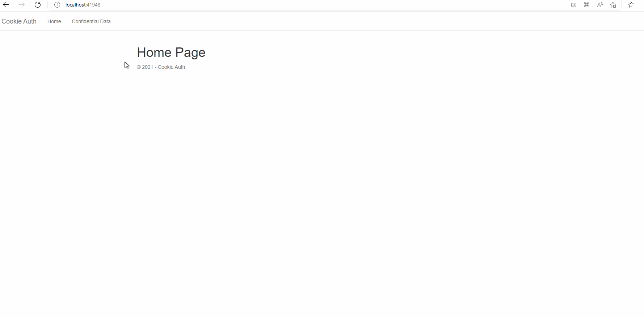
Task: Focus the empty area of the address bar
Action: coord(326,5)
